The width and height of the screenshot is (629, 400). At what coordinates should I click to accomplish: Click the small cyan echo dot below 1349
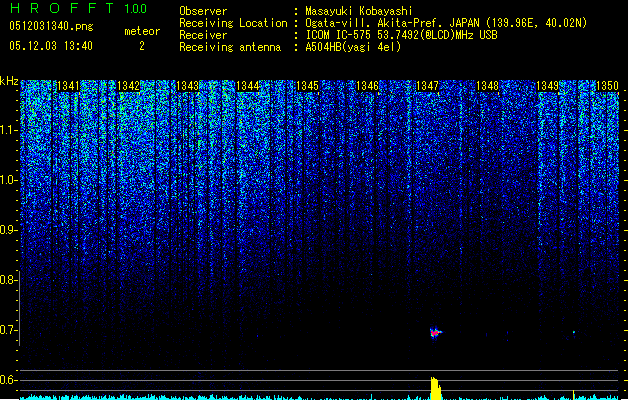coord(574,332)
